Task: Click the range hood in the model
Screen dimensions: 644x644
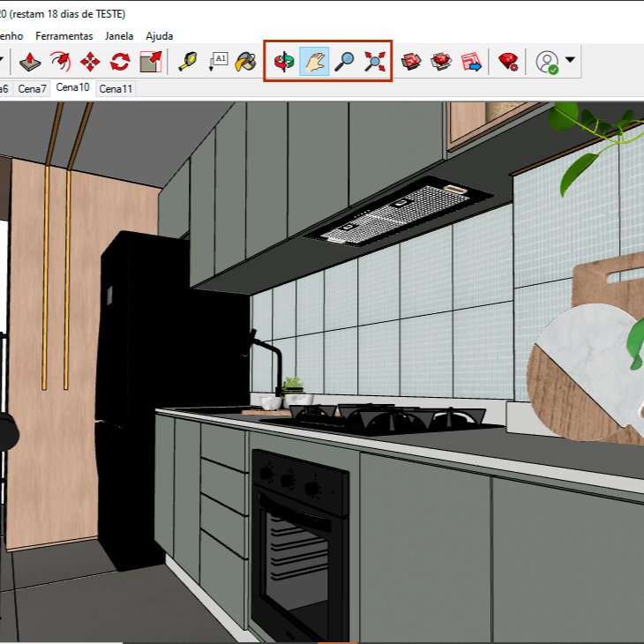Action: (x=399, y=212)
